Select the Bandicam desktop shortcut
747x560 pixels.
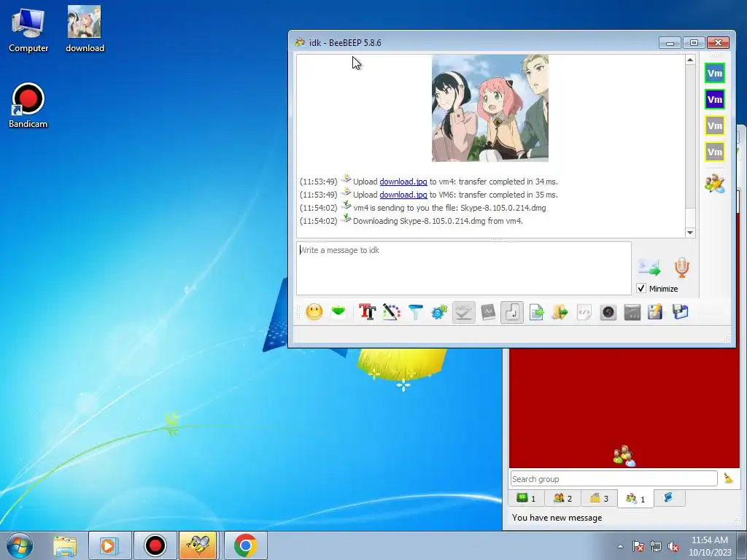coord(28,106)
